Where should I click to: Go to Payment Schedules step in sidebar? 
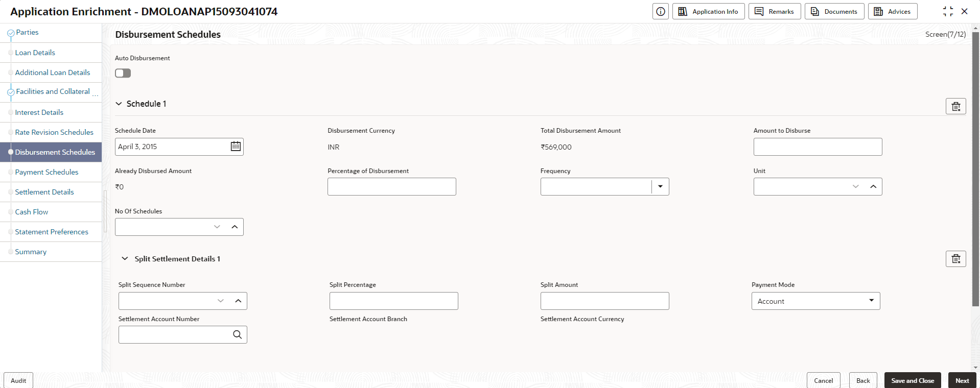click(46, 172)
